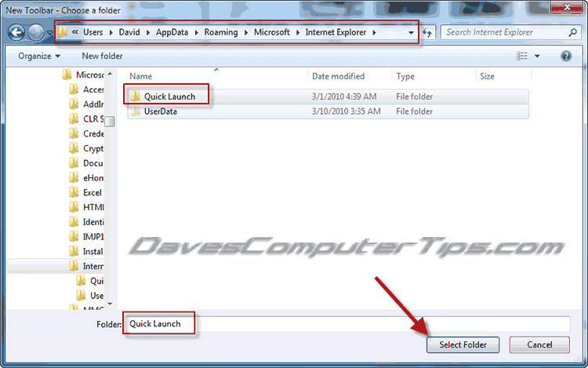The image size is (588, 368).
Task: Close the New Toolbar dialog
Action: click(x=567, y=7)
